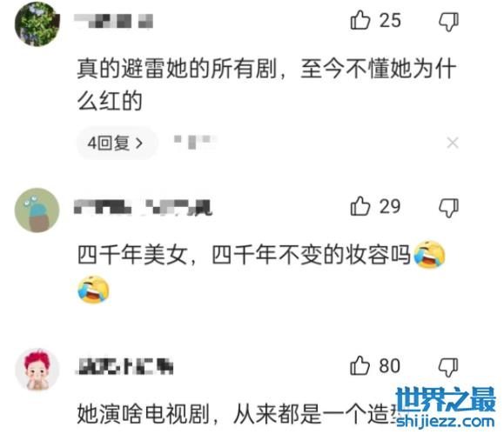Dislike the comment with 25 likes
This screenshot has width=504, height=434.
point(448,22)
